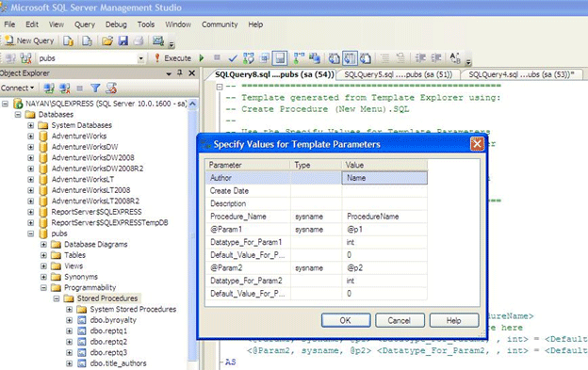
Task: Click the Filter icon in Object Explorer
Action: 95,88
